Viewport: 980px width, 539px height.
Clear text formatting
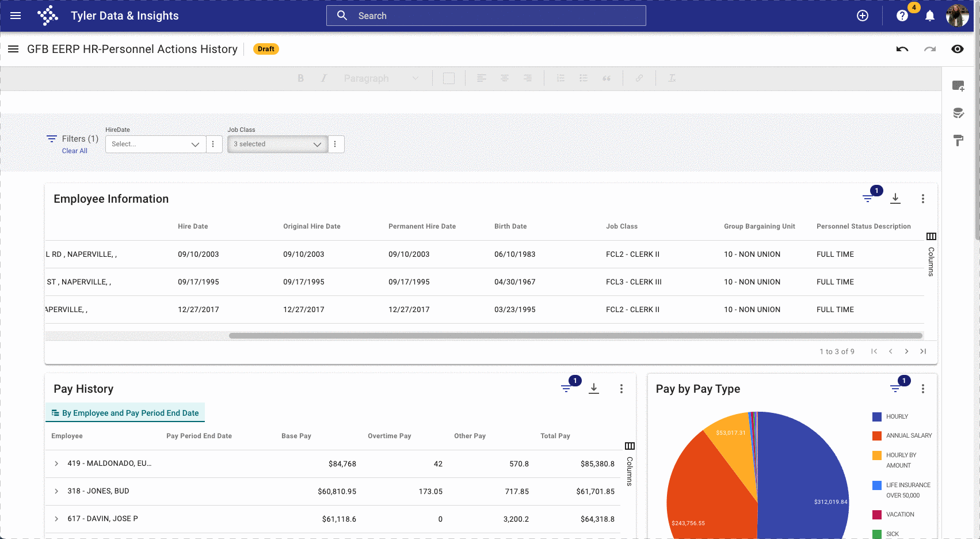click(x=672, y=78)
